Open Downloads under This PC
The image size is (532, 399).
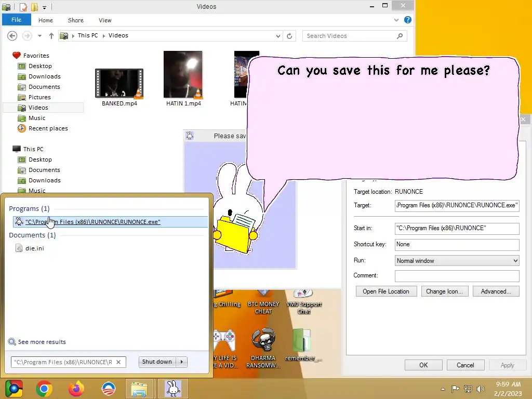[x=39, y=180]
